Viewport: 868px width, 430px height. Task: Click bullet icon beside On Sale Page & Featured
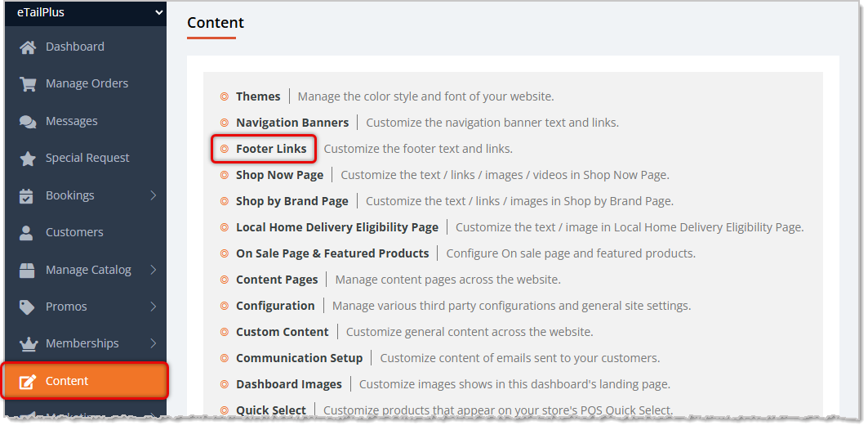[225, 253]
